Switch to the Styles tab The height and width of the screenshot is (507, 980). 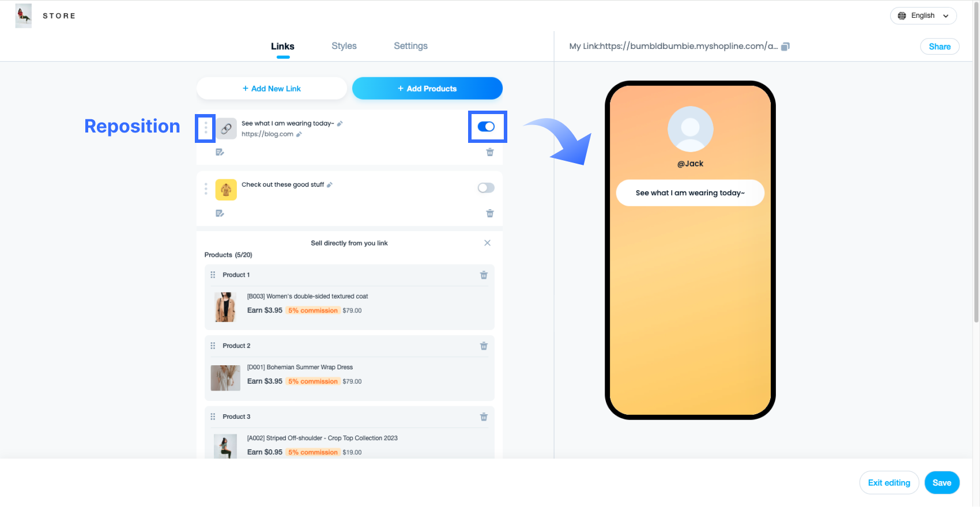point(344,46)
